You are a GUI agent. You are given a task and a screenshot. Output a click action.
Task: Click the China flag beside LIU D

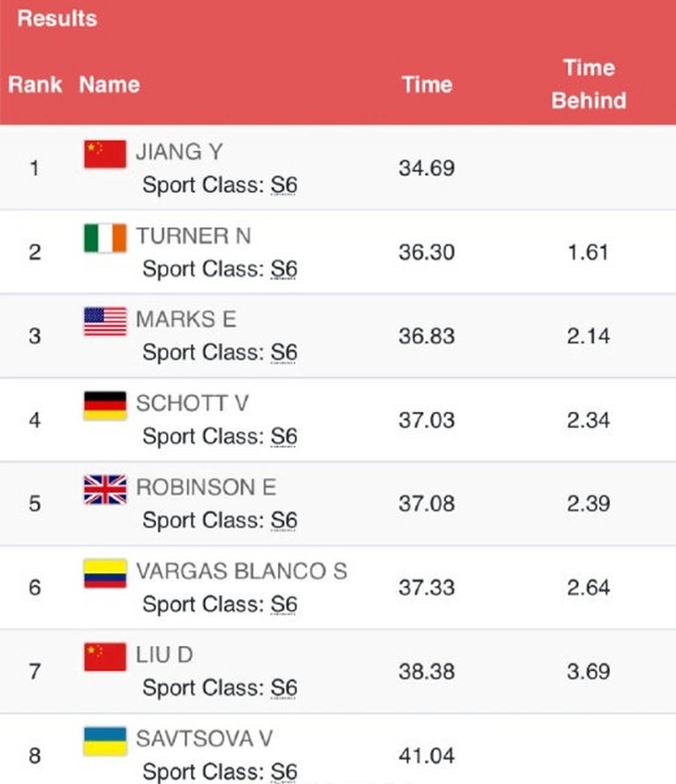tap(105, 657)
